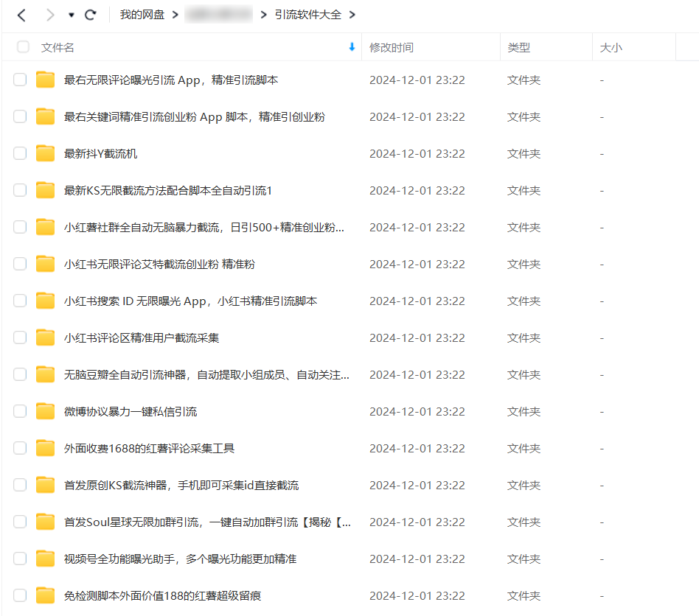
Task: Select folder name 视频号全功能曝光助手，多个曝光功能更加精准
Action: coord(180,559)
